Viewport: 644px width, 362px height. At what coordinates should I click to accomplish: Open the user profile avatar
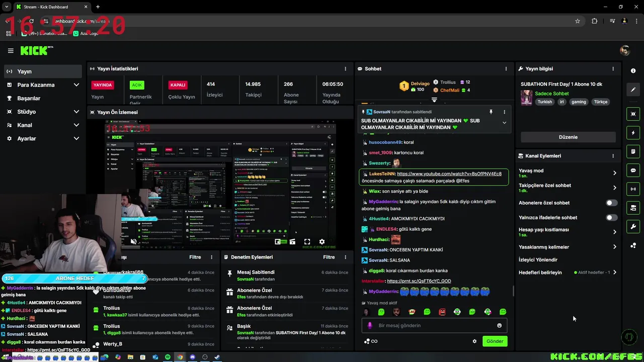coord(625,51)
